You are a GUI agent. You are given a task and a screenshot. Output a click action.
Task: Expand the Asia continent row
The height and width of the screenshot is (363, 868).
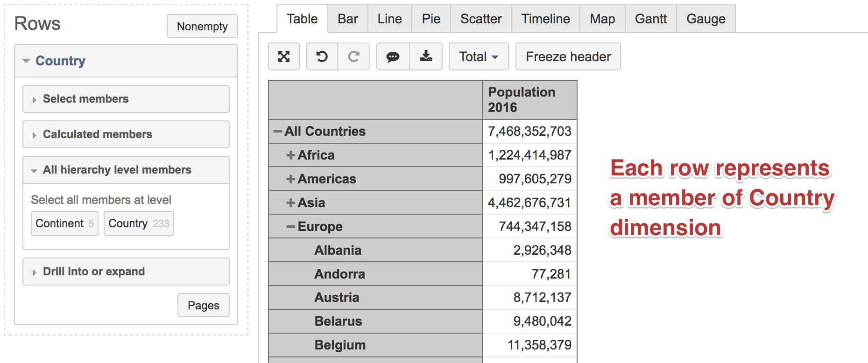291,203
